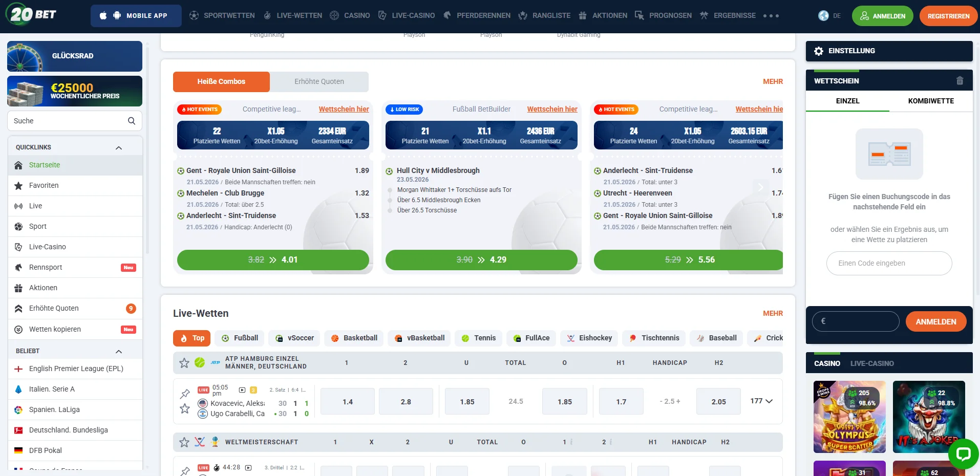Click MEHR next to Heiße Combos
Screen dimensions: 980x476
(773, 81)
